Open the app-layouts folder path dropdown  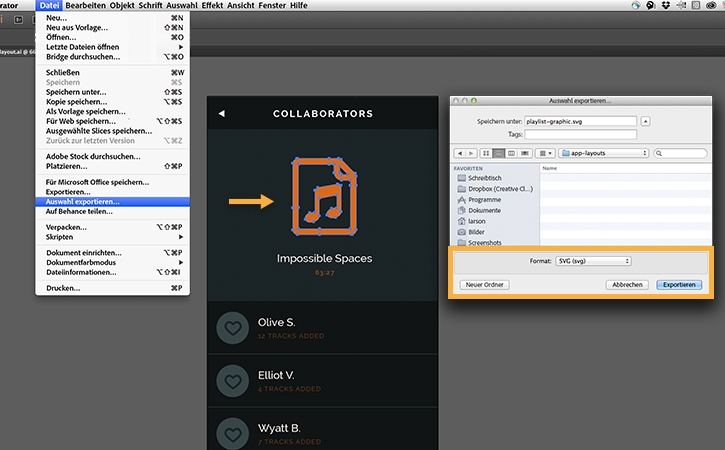click(603, 153)
